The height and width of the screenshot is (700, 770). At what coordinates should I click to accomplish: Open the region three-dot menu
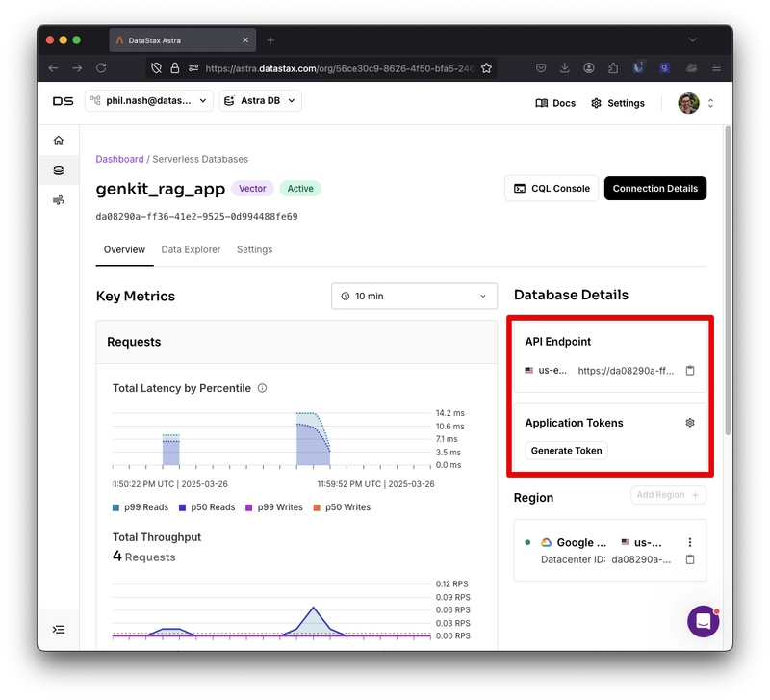coord(690,542)
